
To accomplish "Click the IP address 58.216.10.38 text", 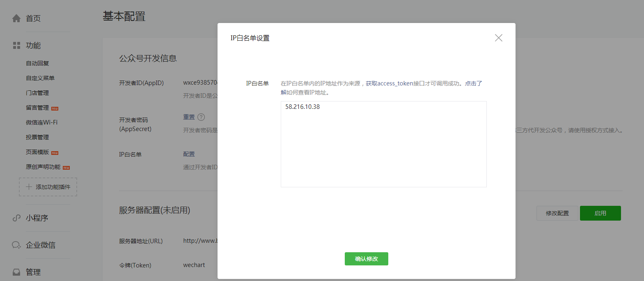I will click(x=303, y=107).
